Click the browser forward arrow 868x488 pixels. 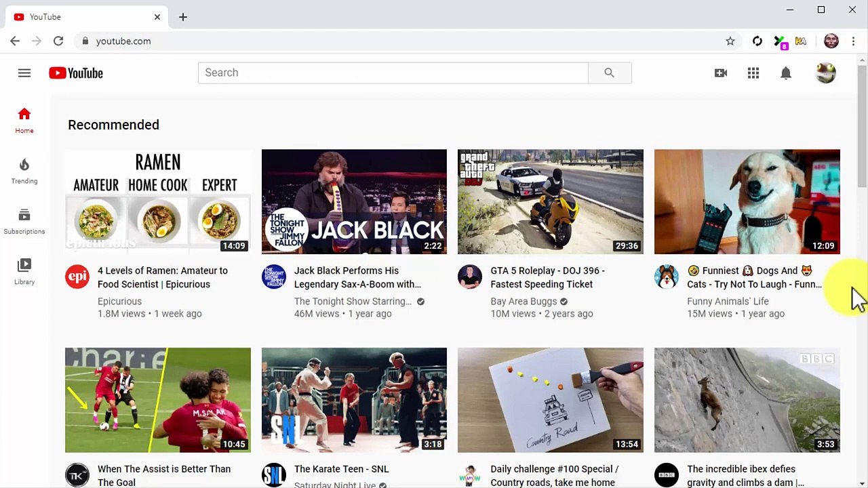click(37, 41)
